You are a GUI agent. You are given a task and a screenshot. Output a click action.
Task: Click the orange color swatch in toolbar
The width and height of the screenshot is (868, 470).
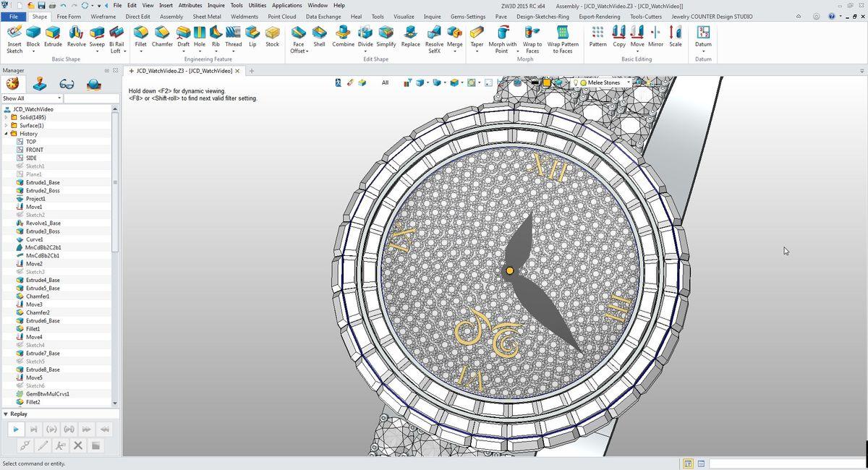[547, 82]
